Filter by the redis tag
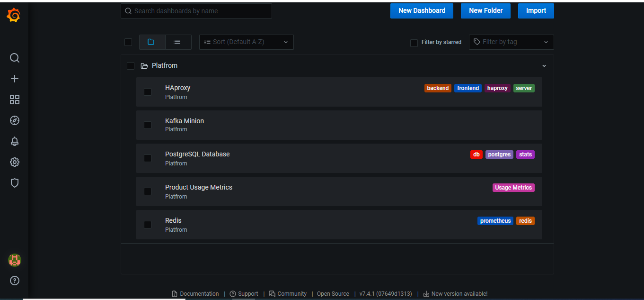644x300 pixels. click(525, 221)
